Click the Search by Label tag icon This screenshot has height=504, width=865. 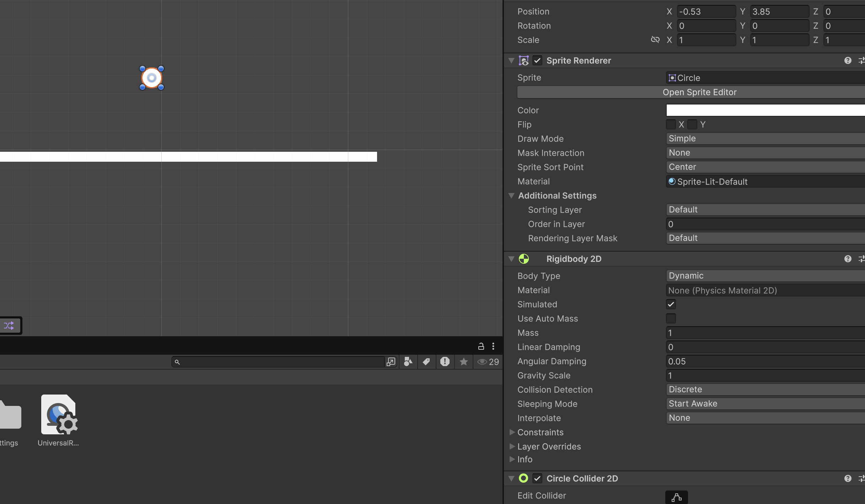pos(426,361)
